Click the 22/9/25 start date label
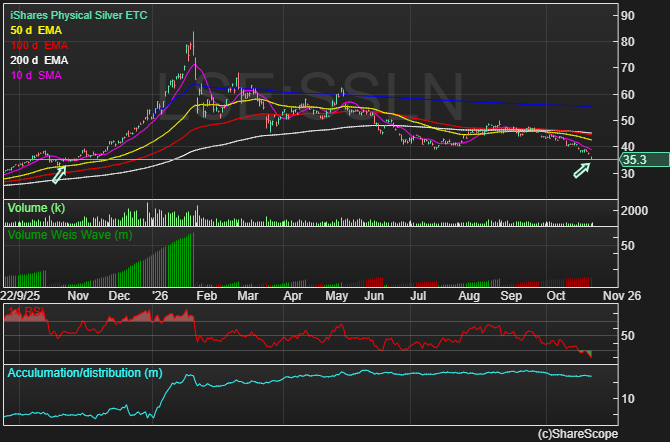The width and height of the screenshot is (670, 442). point(20,296)
